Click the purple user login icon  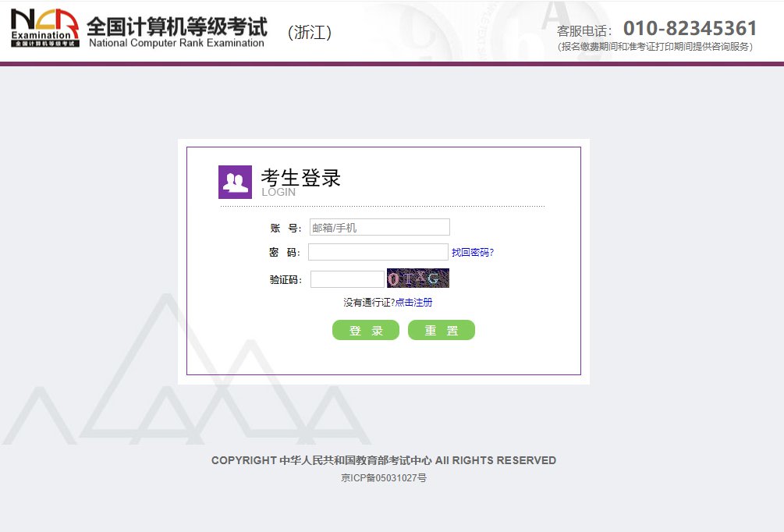[x=235, y=182]
